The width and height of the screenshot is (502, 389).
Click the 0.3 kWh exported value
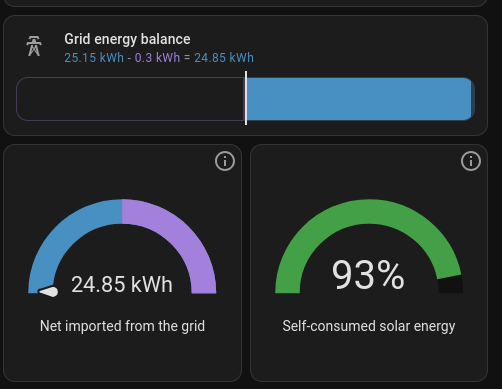(157, 58)
